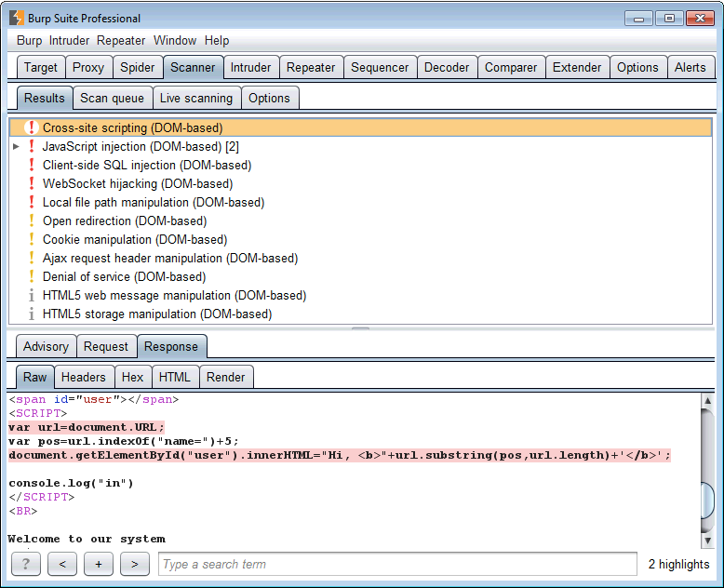Switch to Live scanning sub-tab

tap(196, 98)
